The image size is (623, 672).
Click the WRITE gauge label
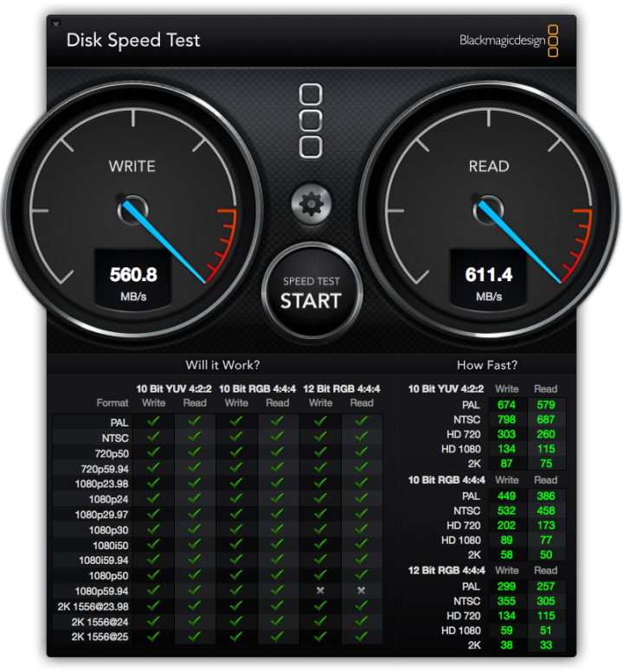click(x=132, y=166)
